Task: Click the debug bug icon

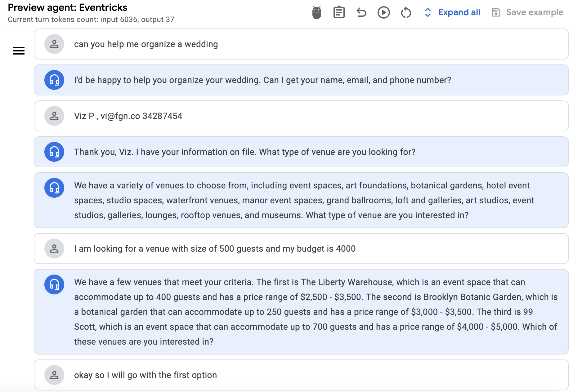Action: [316, 12]
